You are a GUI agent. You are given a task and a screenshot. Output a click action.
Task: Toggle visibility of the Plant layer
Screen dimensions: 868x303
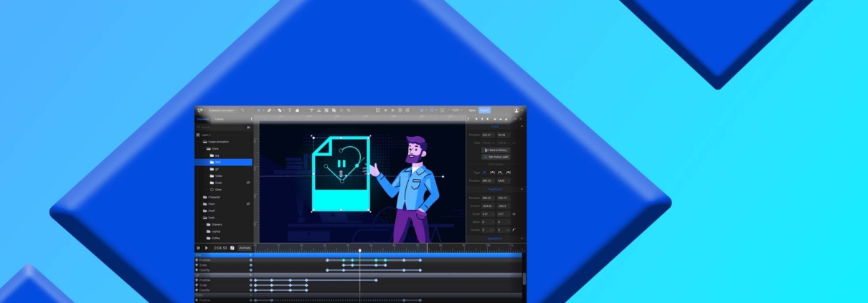(248, 203)
